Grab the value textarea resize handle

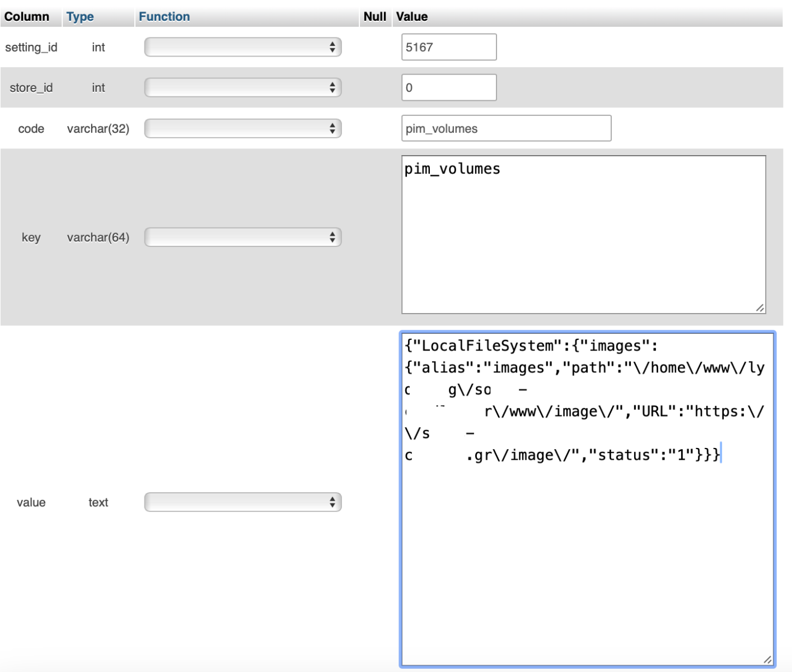768,660
